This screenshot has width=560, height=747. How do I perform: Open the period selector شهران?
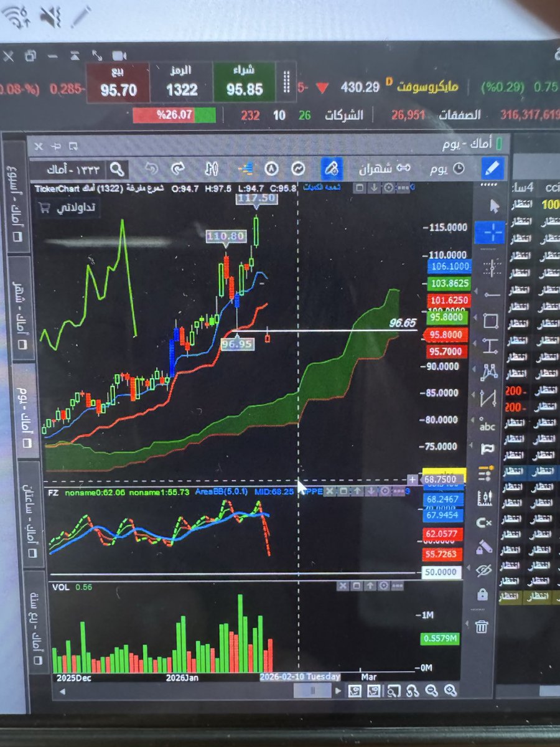(x=385, y=169)
